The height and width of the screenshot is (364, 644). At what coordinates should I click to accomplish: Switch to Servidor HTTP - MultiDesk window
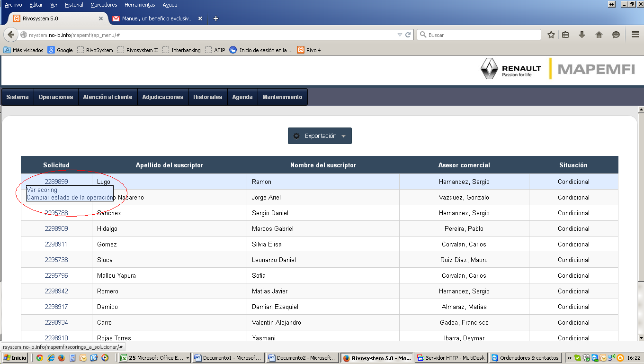tap(451, 358)
